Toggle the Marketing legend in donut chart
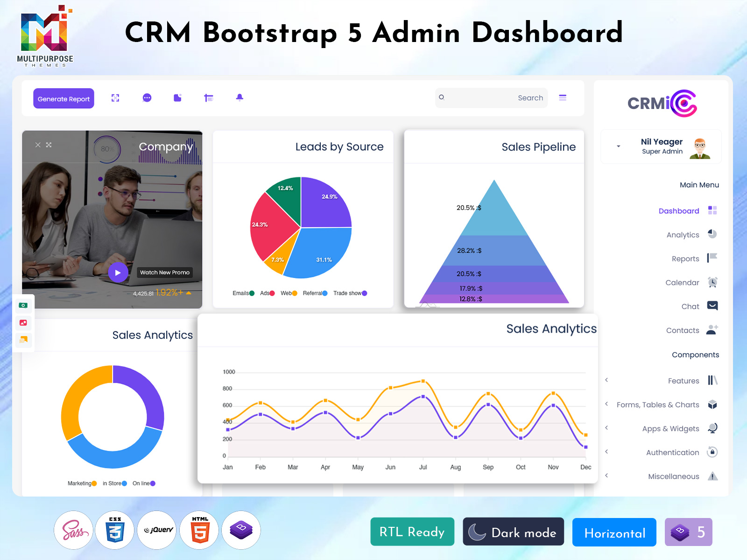The image size is (747, 560). [82, 483]
